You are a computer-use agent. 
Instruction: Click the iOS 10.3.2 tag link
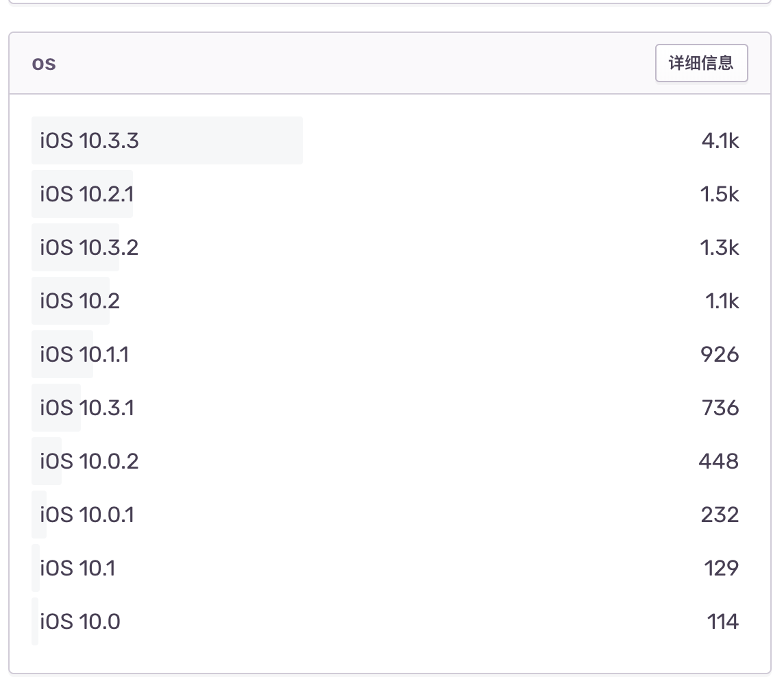point(90,247)
